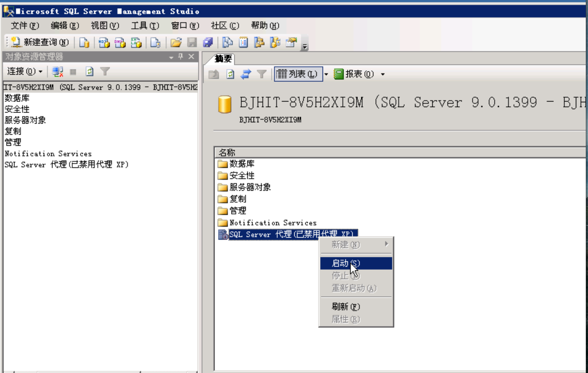Select 数据库 node in Object Explorer tree
The width and height of the screenshot is (588, 373).
coord(17,98)
